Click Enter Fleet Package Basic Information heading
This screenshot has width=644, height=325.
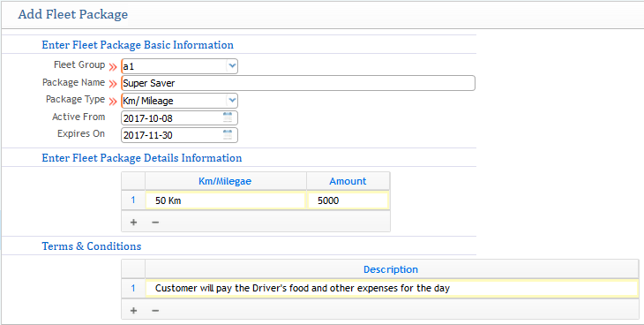[138, 45]
